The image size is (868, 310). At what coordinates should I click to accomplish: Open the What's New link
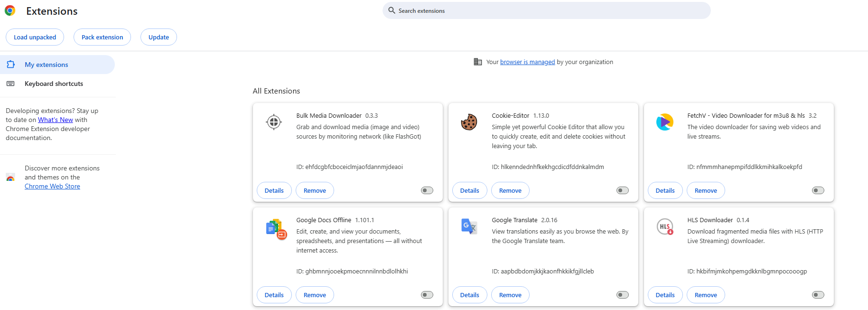pyautogui.click(x=56, y=120)
